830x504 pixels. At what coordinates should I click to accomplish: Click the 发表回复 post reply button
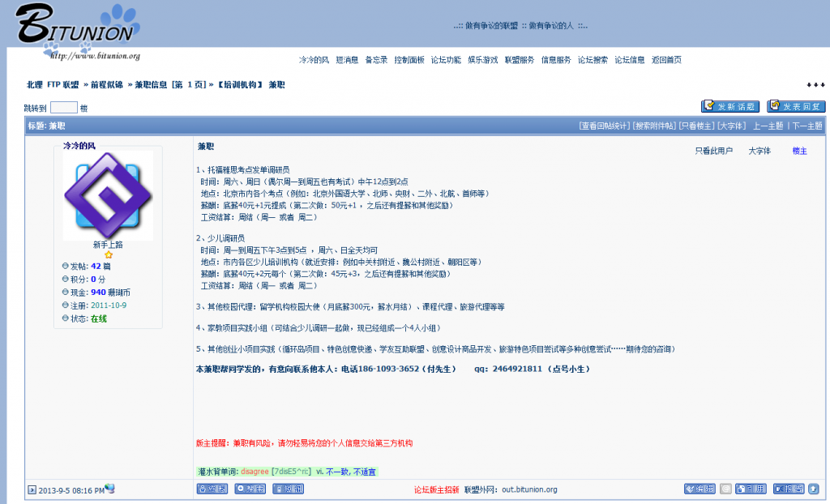pos(796,106)
